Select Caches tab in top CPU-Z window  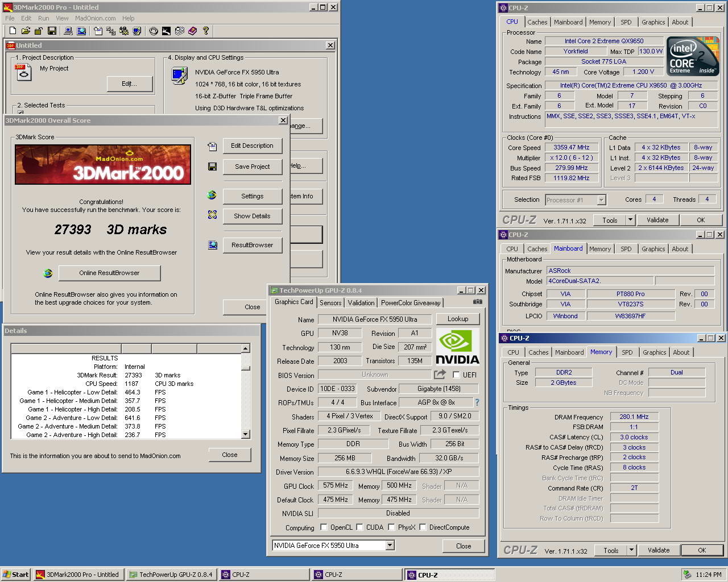[537, 22]
